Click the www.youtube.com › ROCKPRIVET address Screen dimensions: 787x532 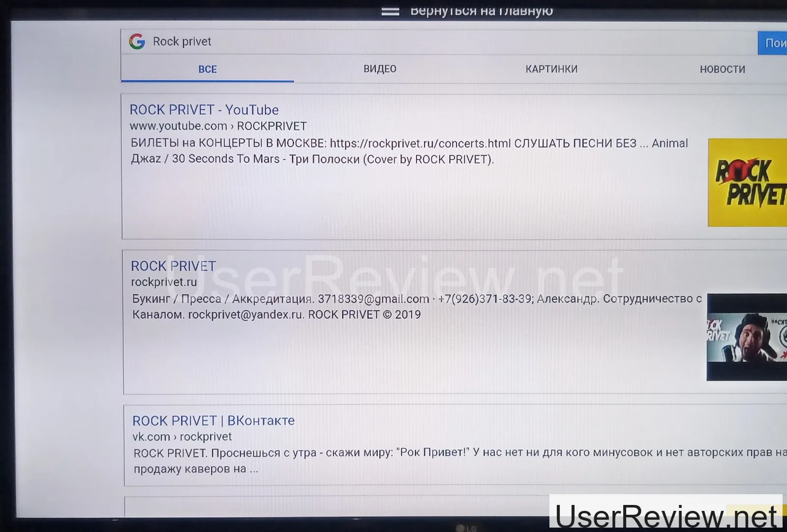(x=218, y=126)
